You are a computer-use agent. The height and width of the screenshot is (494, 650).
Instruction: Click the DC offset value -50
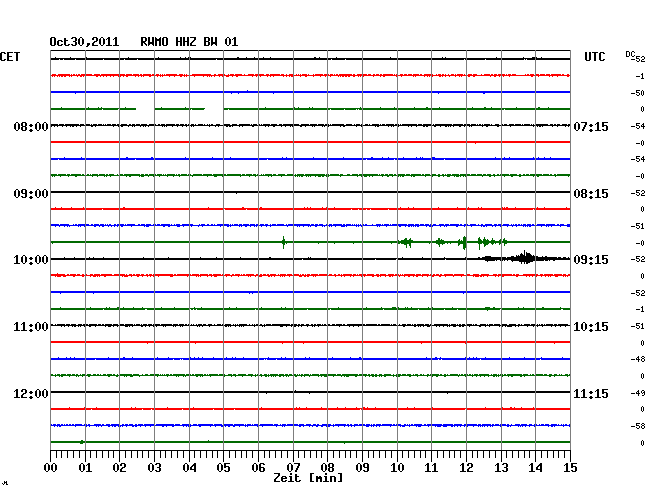638,93
